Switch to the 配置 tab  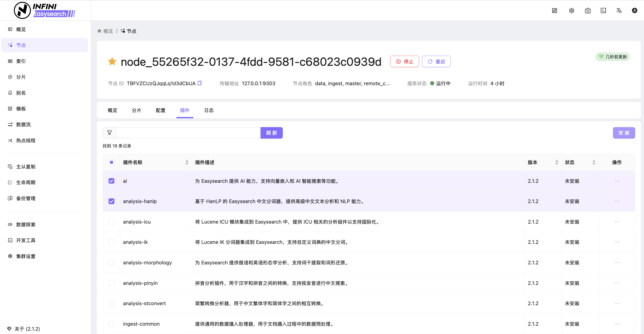coord(161,110)
